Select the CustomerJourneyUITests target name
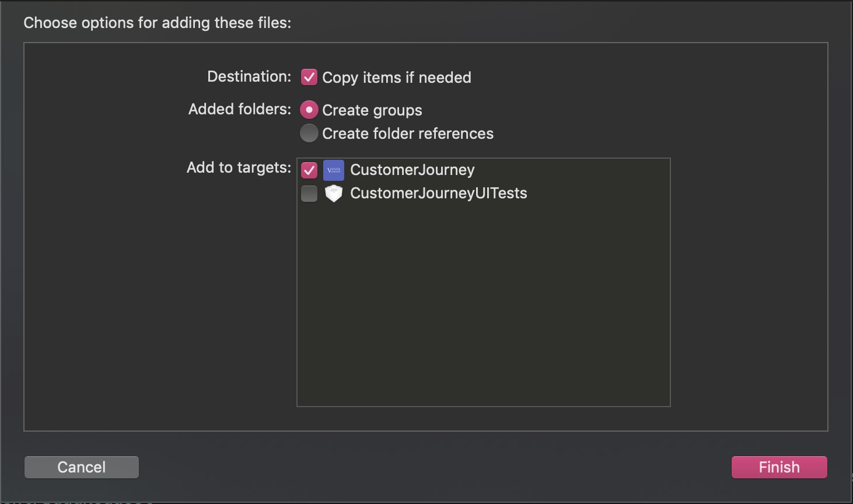 coord(438,193)
